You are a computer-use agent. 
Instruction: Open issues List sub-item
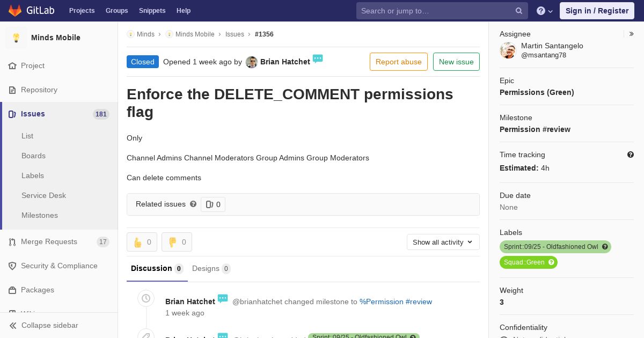tap(27, 136)
